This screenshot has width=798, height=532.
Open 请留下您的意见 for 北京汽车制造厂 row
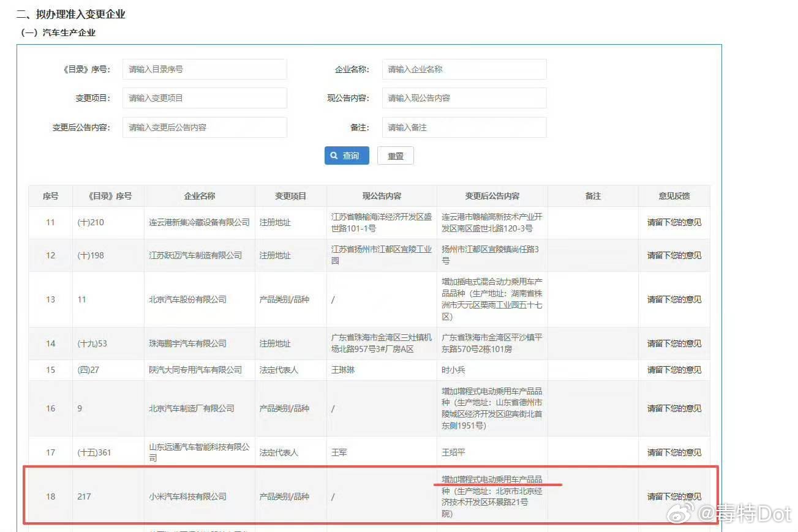click(674, 408)
